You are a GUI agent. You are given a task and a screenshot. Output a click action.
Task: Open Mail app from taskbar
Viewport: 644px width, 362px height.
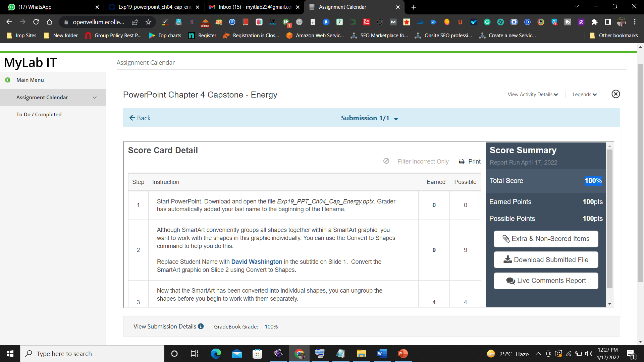(236, 354)
